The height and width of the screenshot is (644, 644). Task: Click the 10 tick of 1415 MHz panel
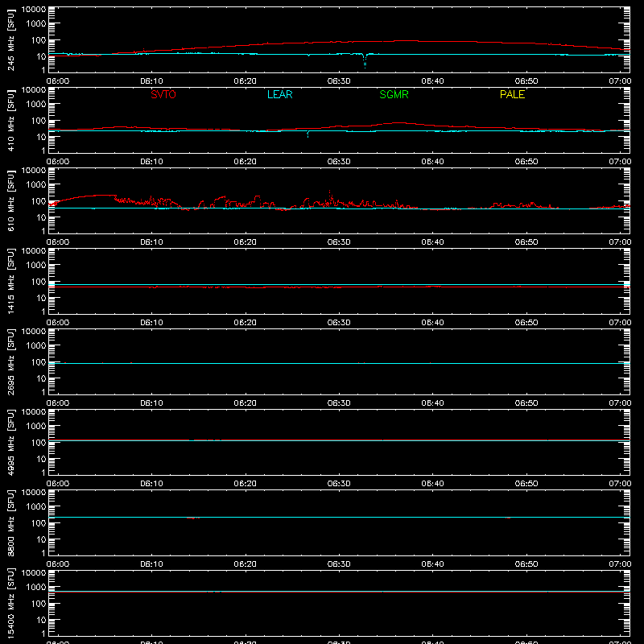click(x=41, y=298)
